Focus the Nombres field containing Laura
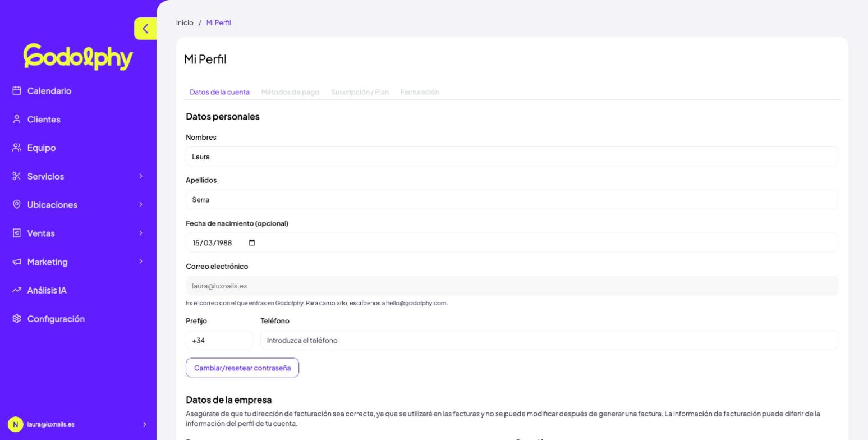The image size is (868, 440). click(x=512, y=157)
